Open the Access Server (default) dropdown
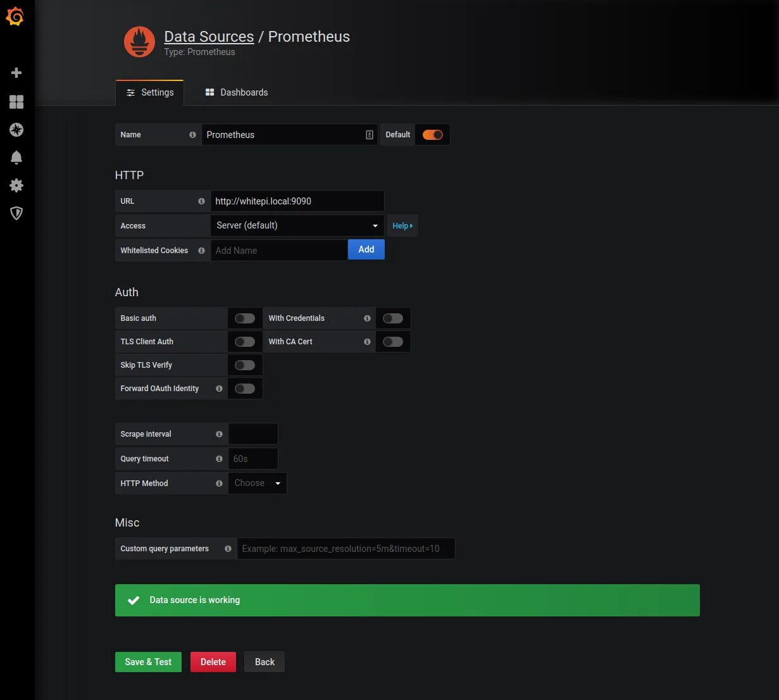Viewport: 779px width, 700px height. coord(297,226)
